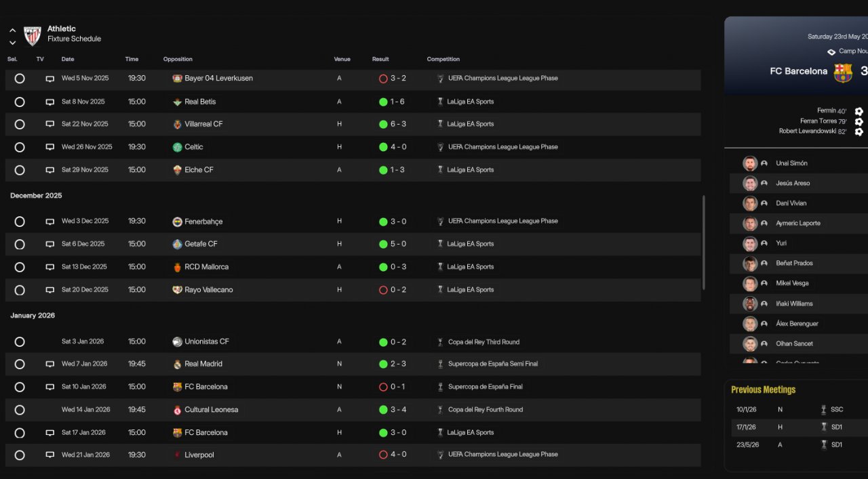Click Unai Simón's player portrait
868x479 pixels.
tap(749, 163)
